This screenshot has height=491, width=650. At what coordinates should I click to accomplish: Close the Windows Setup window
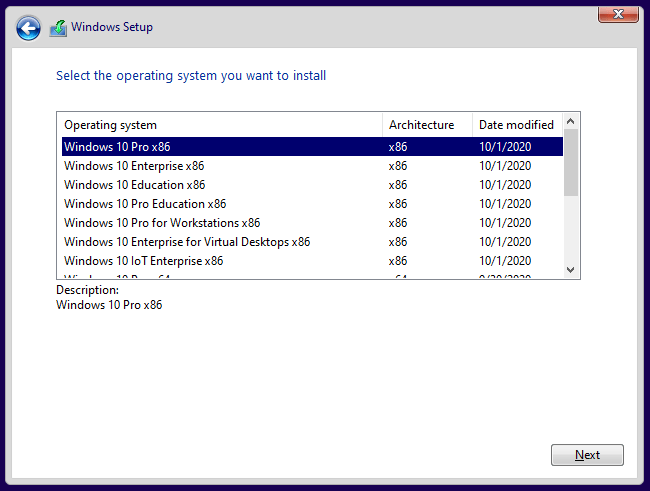coord(619,13)
